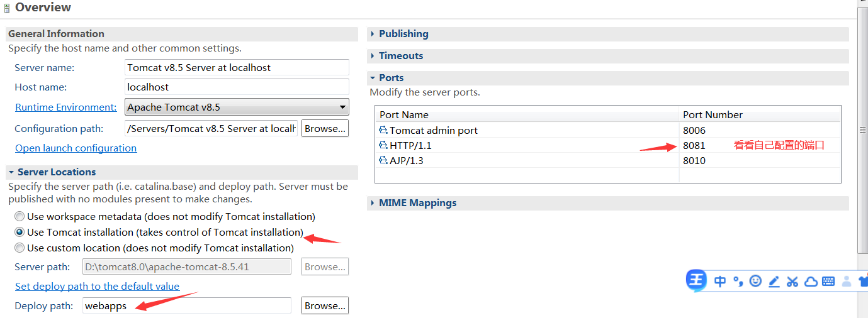Screen dimensions: 868x318
Task: Click the Port Number column header
Action: tap(760, 114)
